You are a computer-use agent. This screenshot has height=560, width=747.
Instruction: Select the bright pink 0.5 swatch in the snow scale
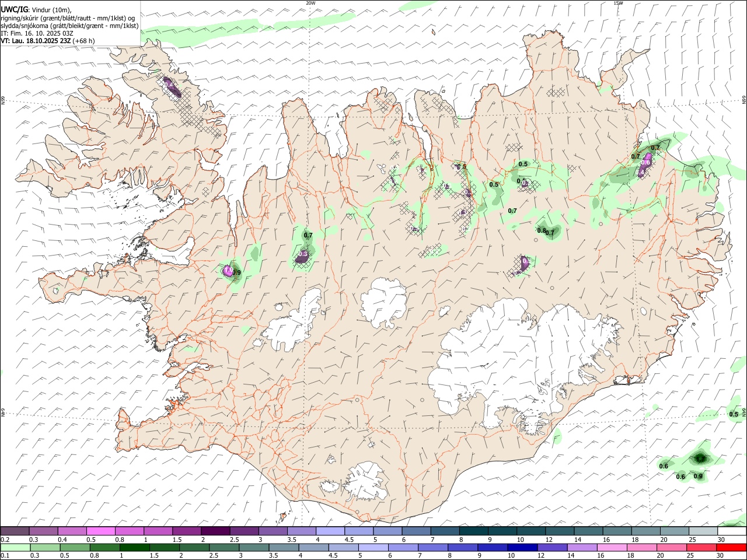pyautogui.click(x=101, y=531)
